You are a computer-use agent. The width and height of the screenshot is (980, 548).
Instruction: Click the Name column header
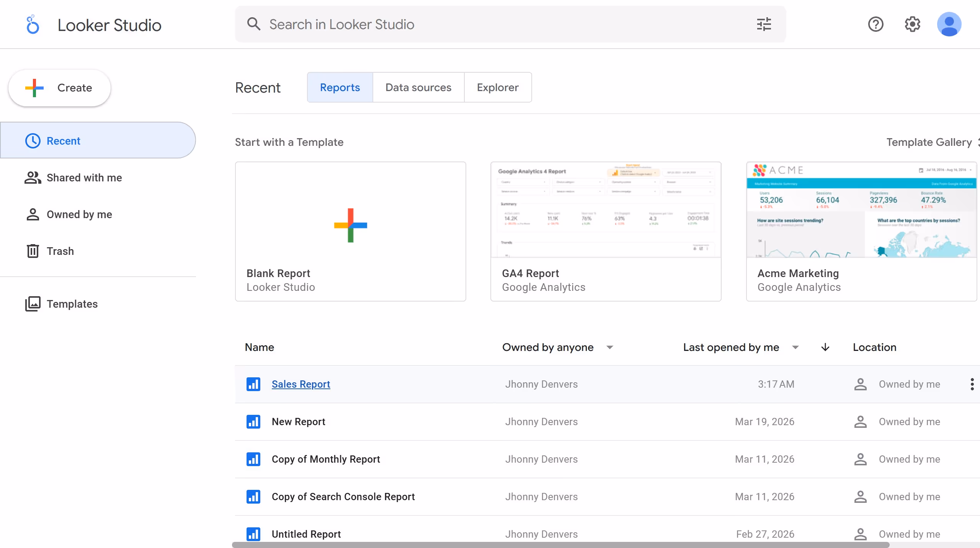pyautogui.click(x=260, y=347)
